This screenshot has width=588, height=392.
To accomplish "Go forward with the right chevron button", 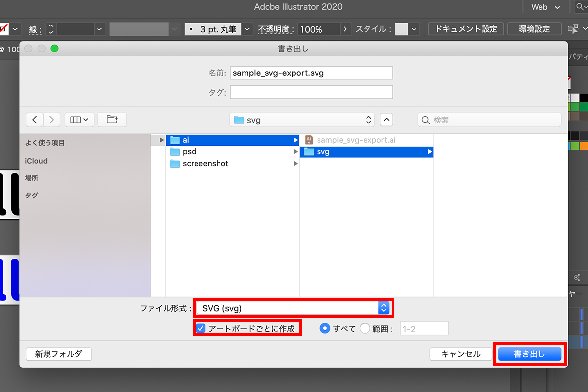I will click(51, 120).
